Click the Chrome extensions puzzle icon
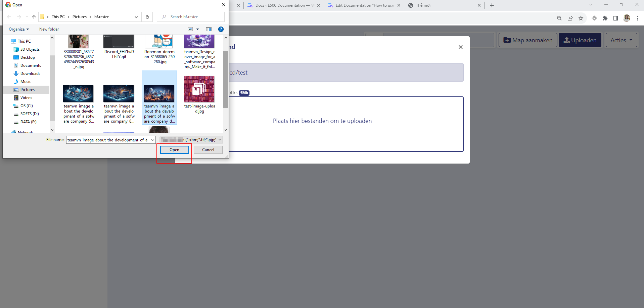 pyautogui.click(x=605, y=18)
